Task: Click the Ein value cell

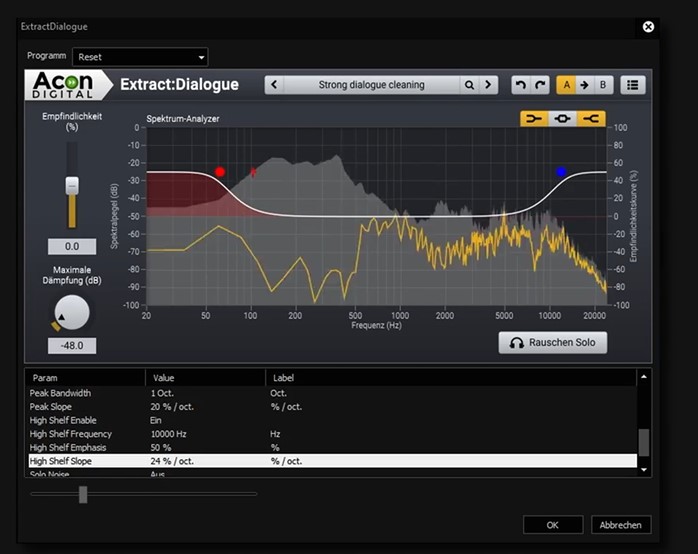Action: coord(156,421)
